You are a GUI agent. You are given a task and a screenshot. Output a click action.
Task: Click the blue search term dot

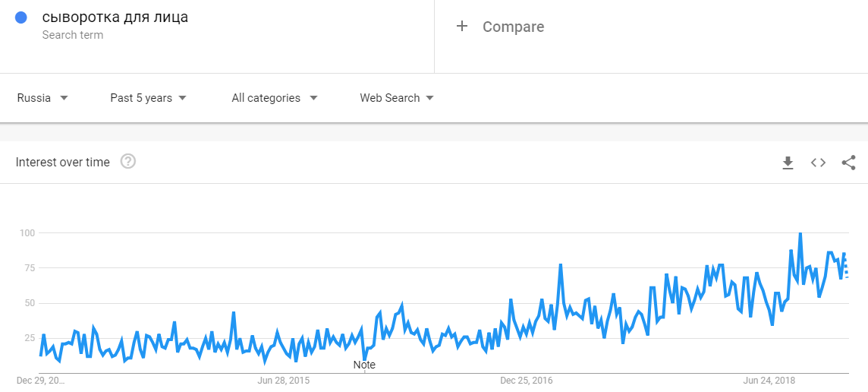pyautogui.click(x=21, y=17)
